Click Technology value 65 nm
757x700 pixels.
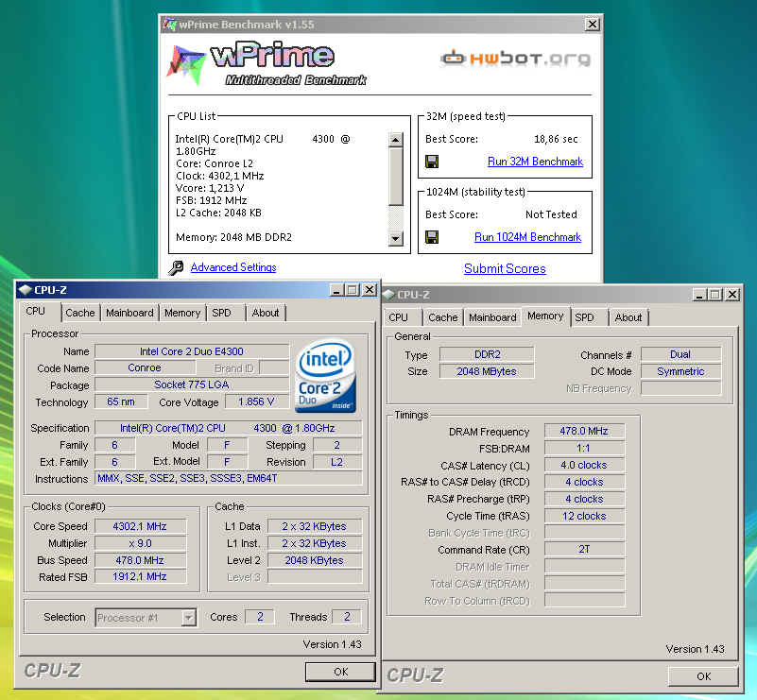121,401
